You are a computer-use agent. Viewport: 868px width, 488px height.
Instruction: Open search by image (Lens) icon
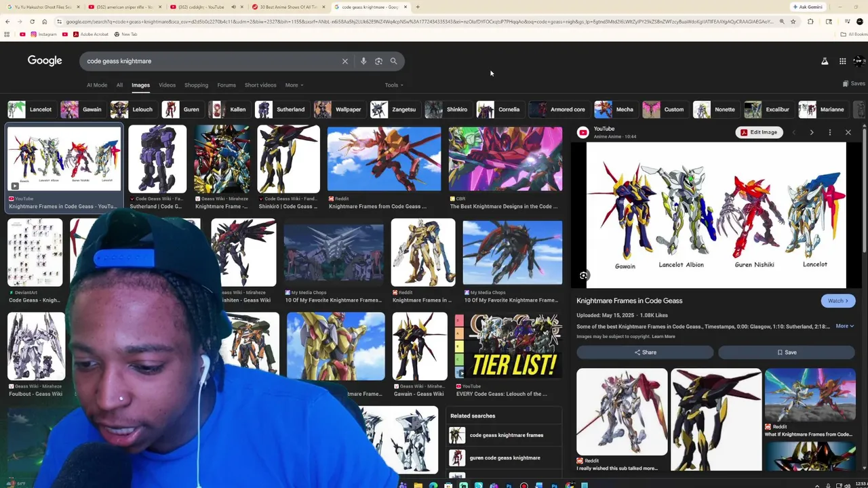tap(378, 61)
